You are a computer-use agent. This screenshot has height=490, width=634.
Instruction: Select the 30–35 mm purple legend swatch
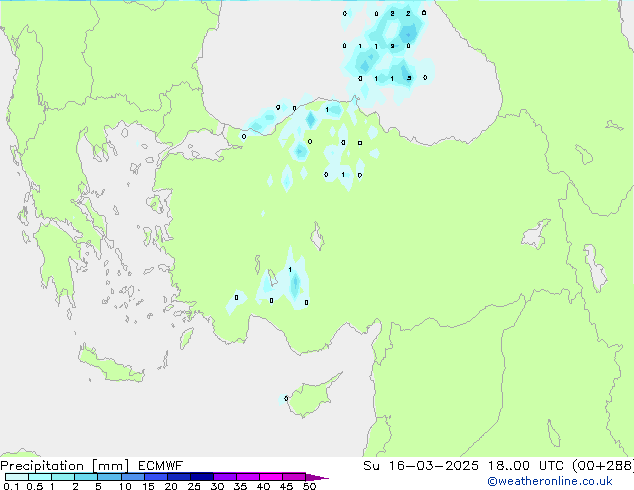pos(224,477)
